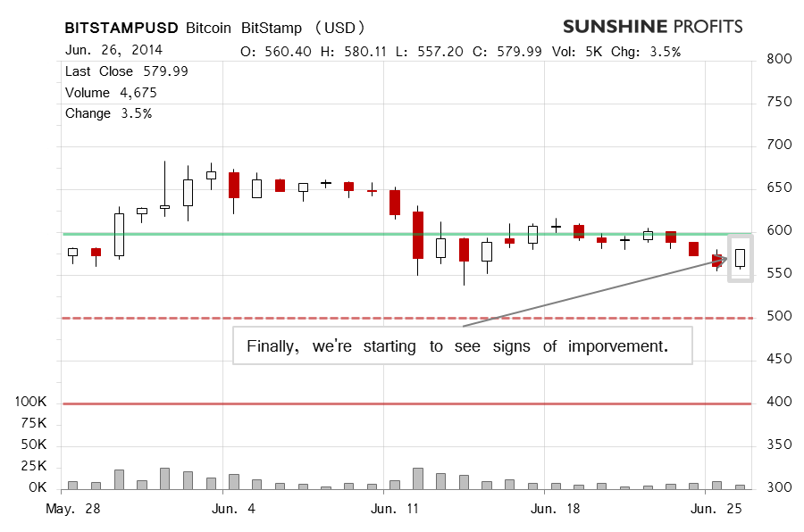Click the 600 price axis label

[779, 230]
